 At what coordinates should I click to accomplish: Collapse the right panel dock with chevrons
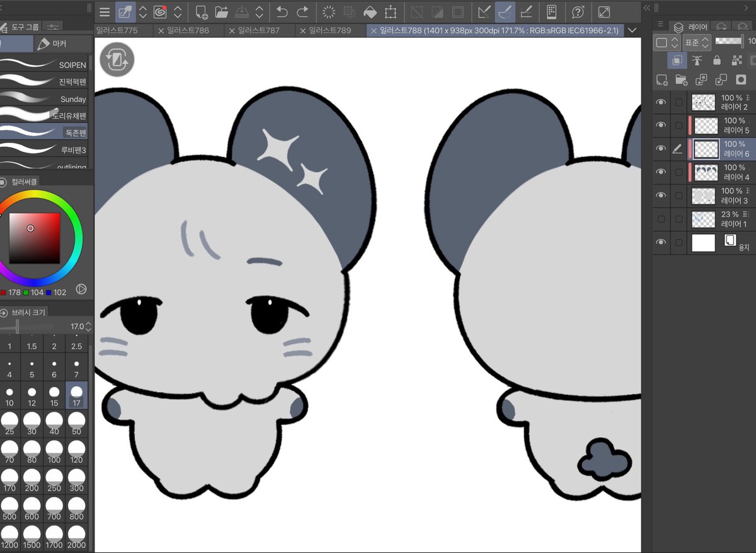pyautogui.click(x=646, y=8)
